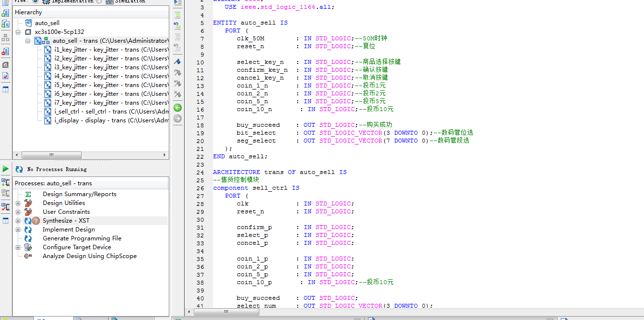Click the Hierarchy column header
644x320 pixels.
coord(91,12)
